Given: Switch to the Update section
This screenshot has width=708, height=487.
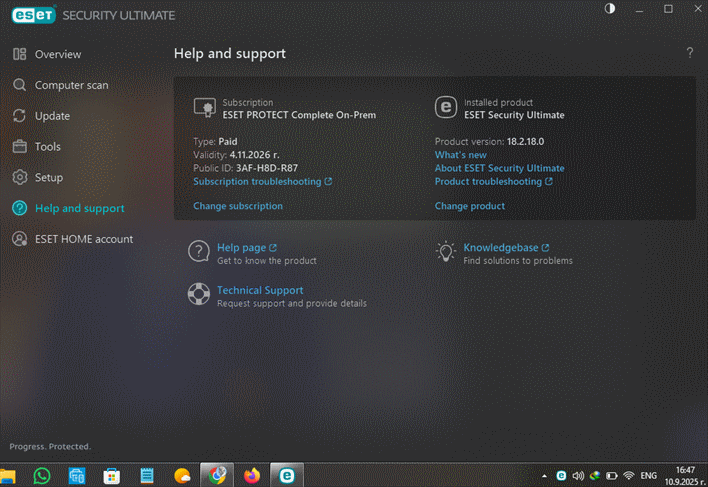Looking at the screenshot, I should 52,116.
